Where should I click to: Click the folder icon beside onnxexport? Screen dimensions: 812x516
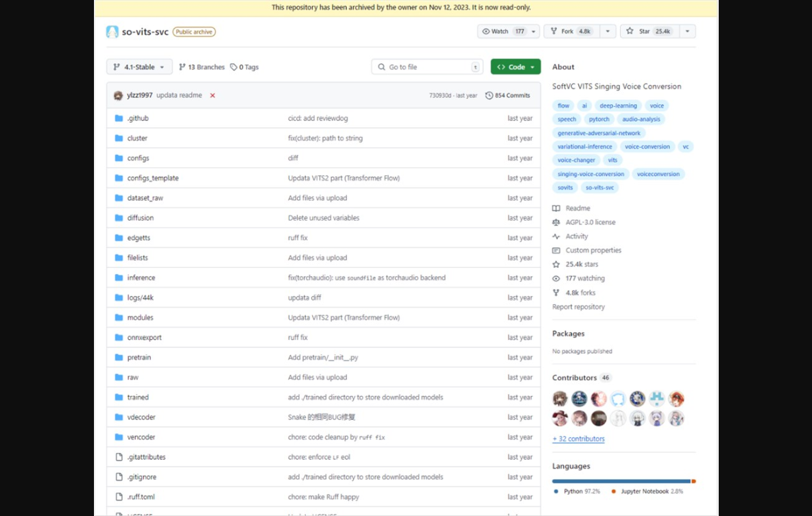[119, 337]
